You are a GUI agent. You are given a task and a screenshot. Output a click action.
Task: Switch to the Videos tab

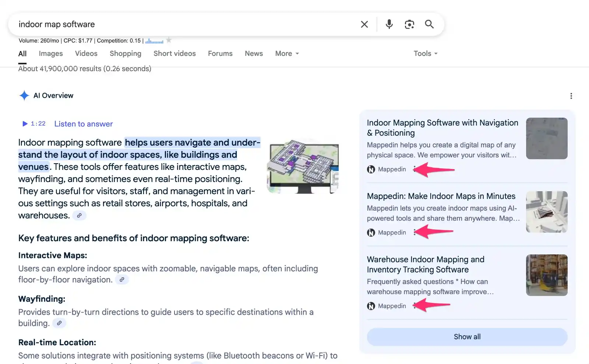coord(86,54)
